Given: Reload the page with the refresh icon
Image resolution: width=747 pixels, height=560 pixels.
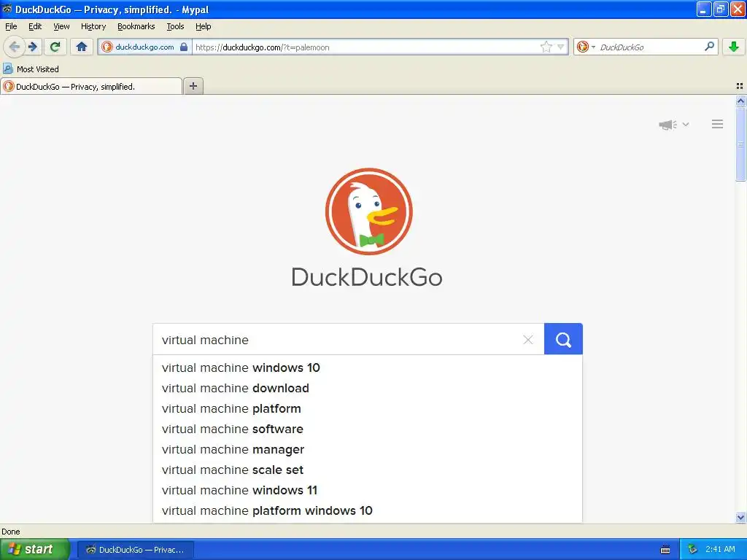Looking at the screenshot, I should coord(55,47).
